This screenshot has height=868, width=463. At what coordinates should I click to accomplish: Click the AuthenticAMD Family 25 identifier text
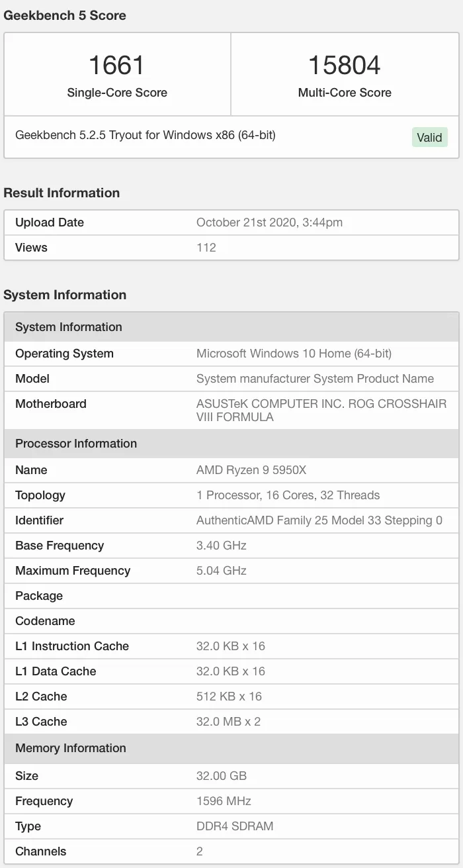point(319,520)
